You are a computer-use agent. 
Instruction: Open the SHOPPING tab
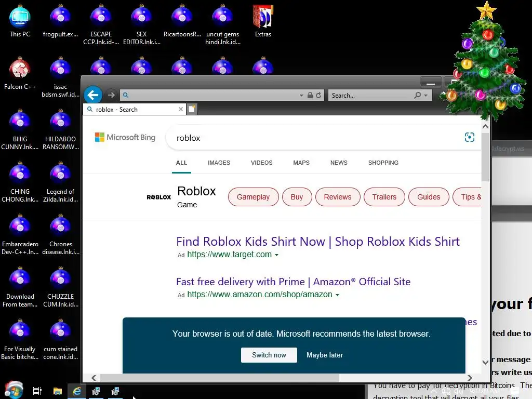point(383,163)
